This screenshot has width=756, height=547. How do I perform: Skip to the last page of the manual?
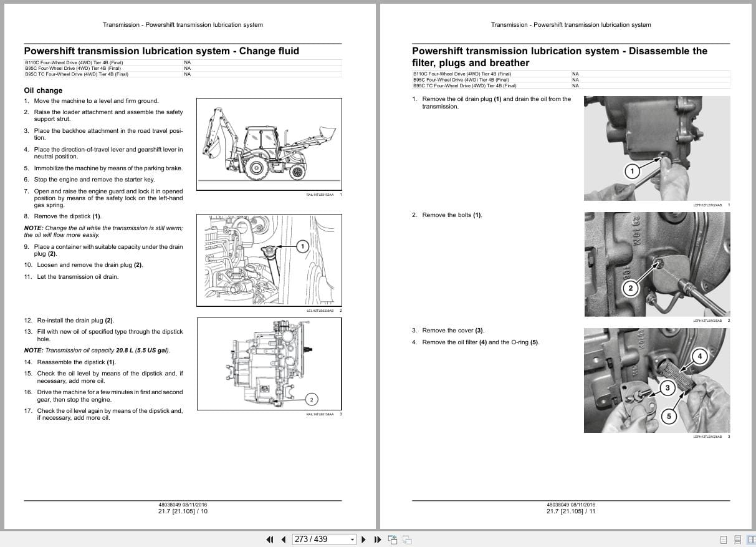pyautogui.click(x=378, y=539)
